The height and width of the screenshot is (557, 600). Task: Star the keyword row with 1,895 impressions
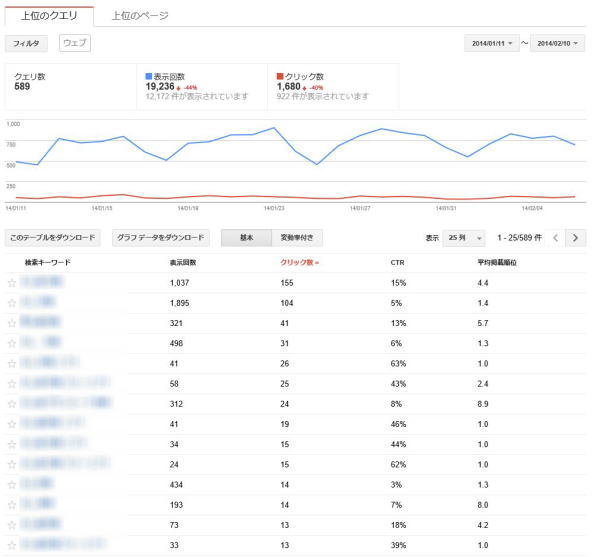(12, 303)
